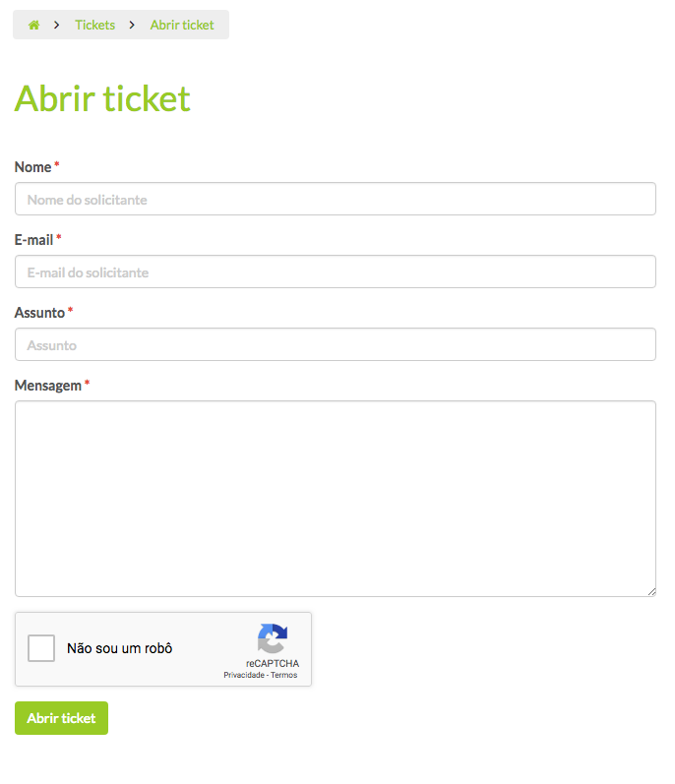Click the Nome field label
The image size is (675, 784).
[x=33, y=167]
